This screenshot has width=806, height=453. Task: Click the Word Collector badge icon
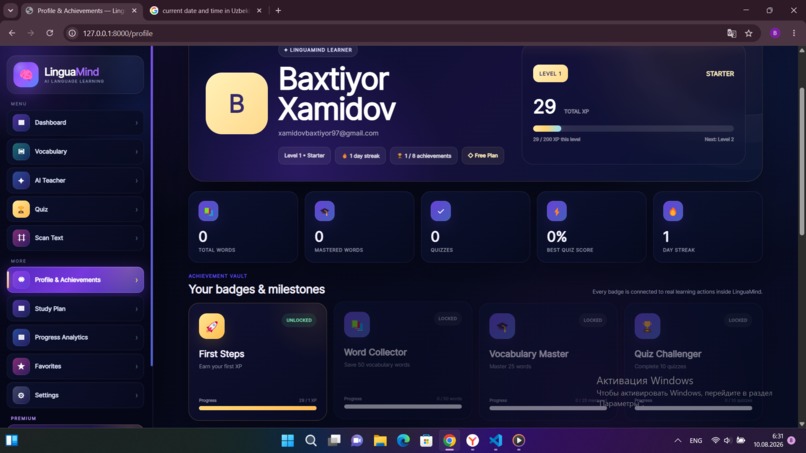[357, 324]
